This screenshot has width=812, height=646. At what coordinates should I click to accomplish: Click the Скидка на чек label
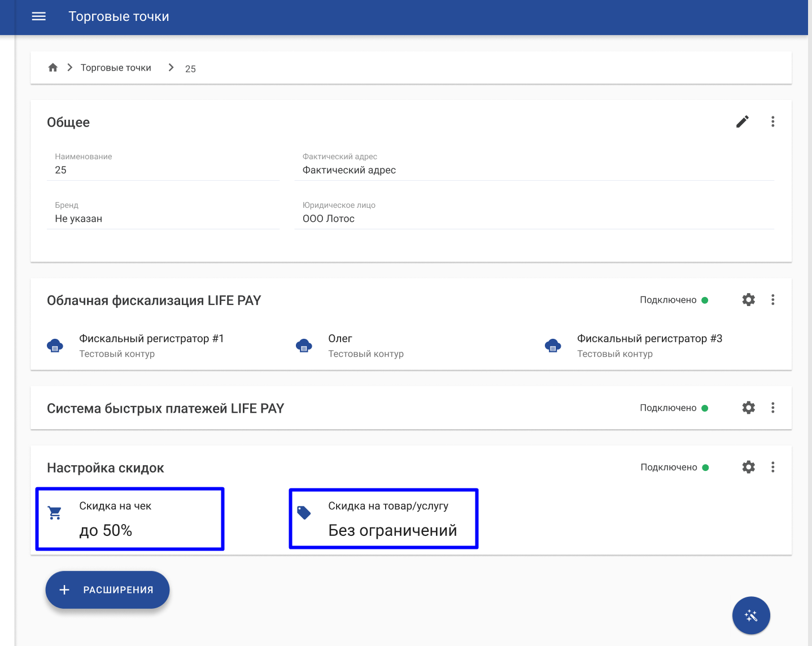(x=115, y=506)
